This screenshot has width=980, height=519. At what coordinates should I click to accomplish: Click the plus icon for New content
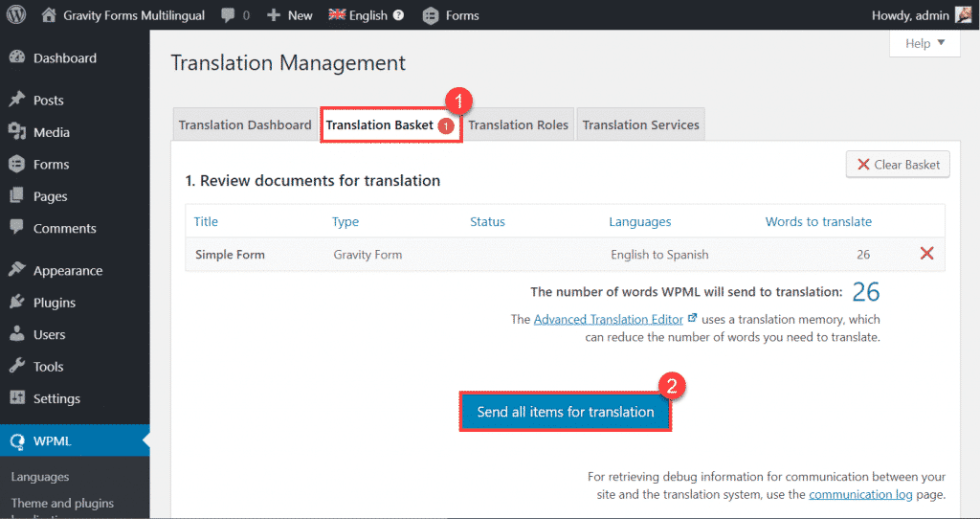pyautogui.click(x=273, y=15)
